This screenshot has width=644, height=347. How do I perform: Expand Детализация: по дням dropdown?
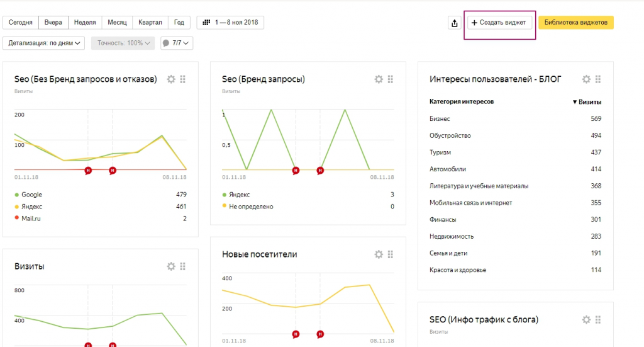(x=45, y=43)
